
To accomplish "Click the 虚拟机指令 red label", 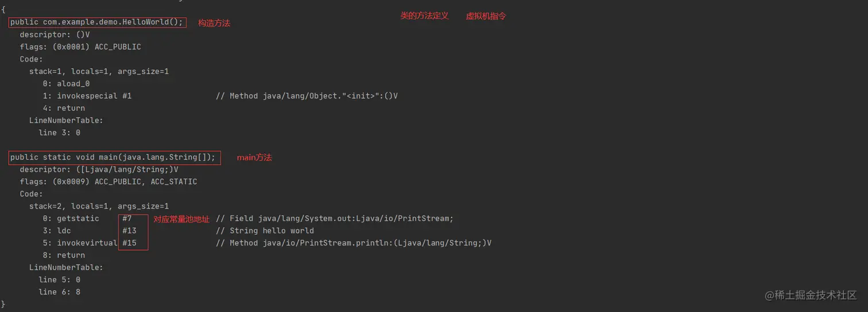I will pos(486,16).
